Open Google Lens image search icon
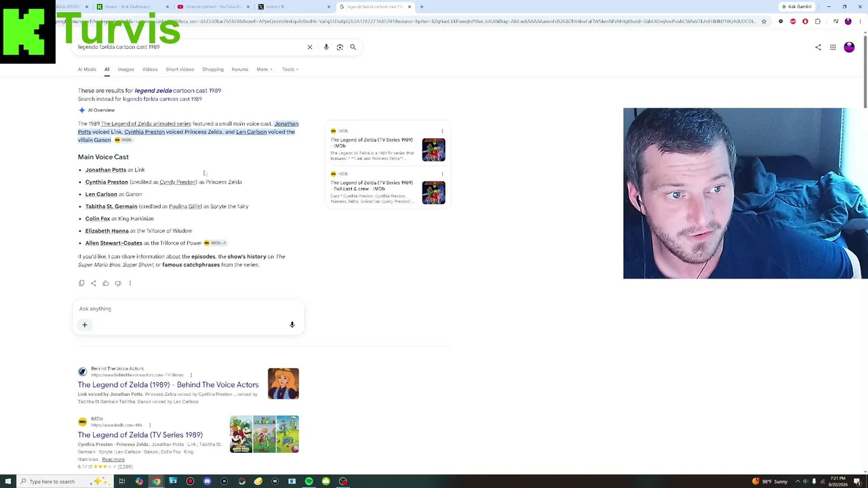Image resolution: width=868 pixels, height=488 pixels. pos(340,47)
